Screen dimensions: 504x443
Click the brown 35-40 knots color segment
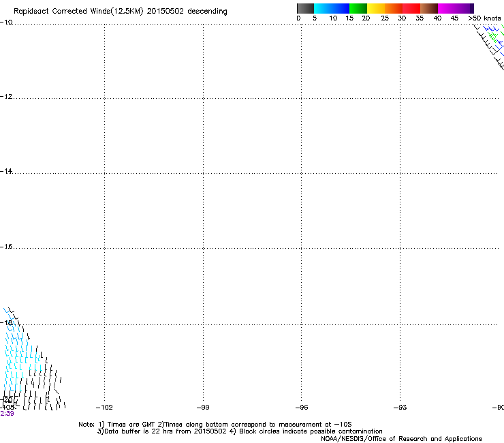tap(429, 8)
